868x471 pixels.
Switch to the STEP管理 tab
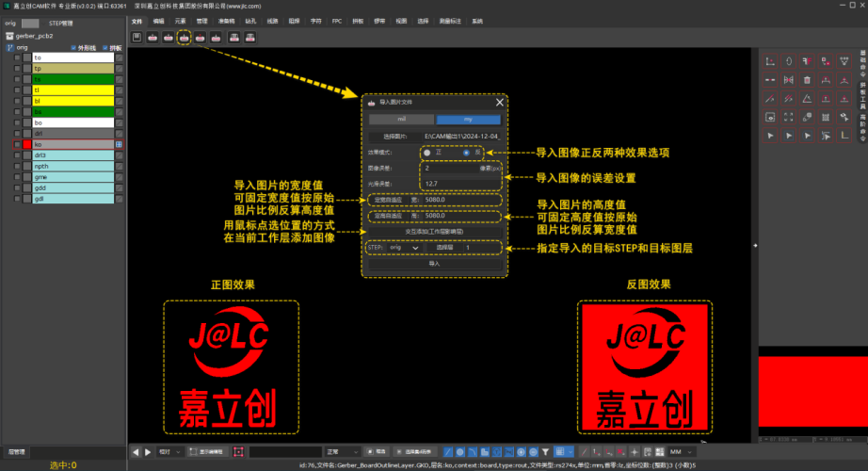coord(60,24)
